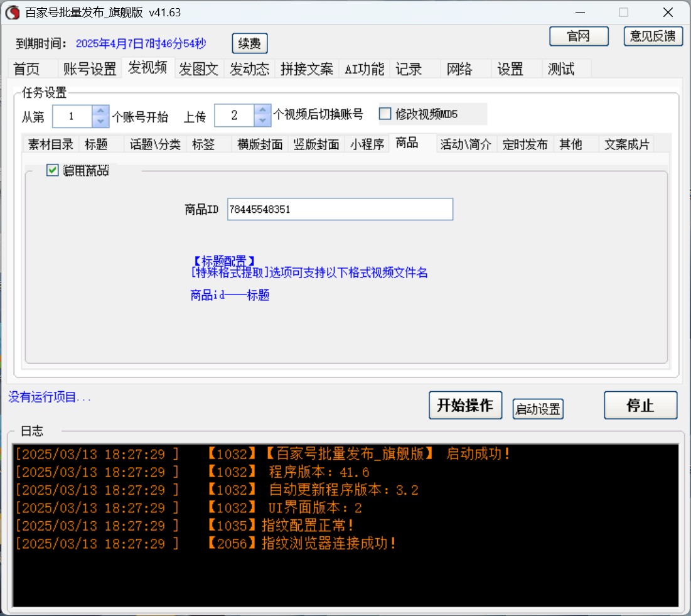Click the 商品ID input field

pos(340,209)
